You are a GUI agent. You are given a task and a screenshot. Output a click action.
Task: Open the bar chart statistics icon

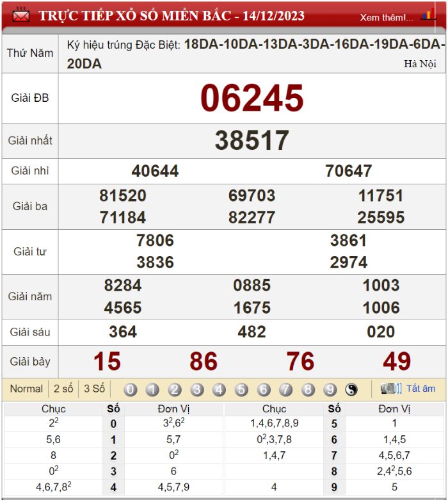[428, 15]
